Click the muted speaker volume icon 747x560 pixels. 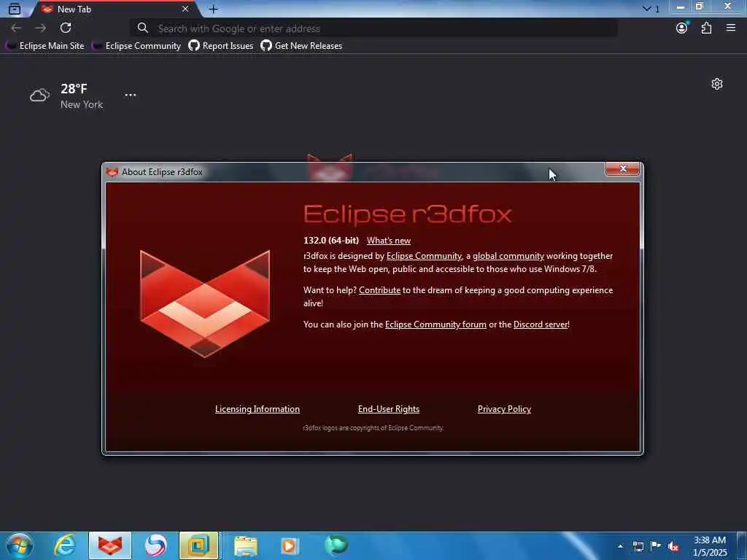[x=673, y=547]
